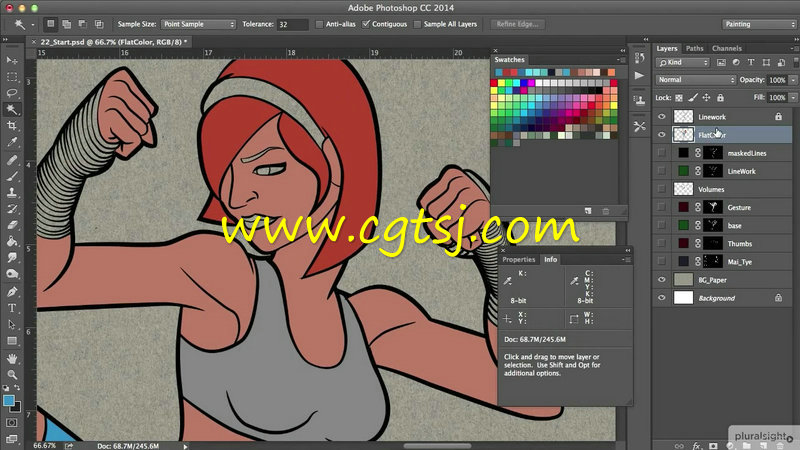Select the Layers tab
Image resolution: width=800 pixels, height=450 pixels.
pos(667,48)
